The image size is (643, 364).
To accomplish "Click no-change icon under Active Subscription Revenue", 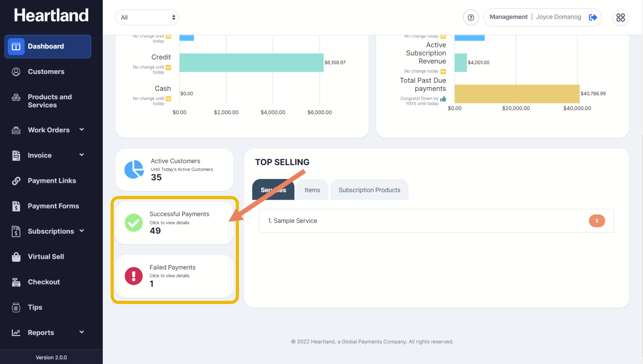I will coord(443,72).
